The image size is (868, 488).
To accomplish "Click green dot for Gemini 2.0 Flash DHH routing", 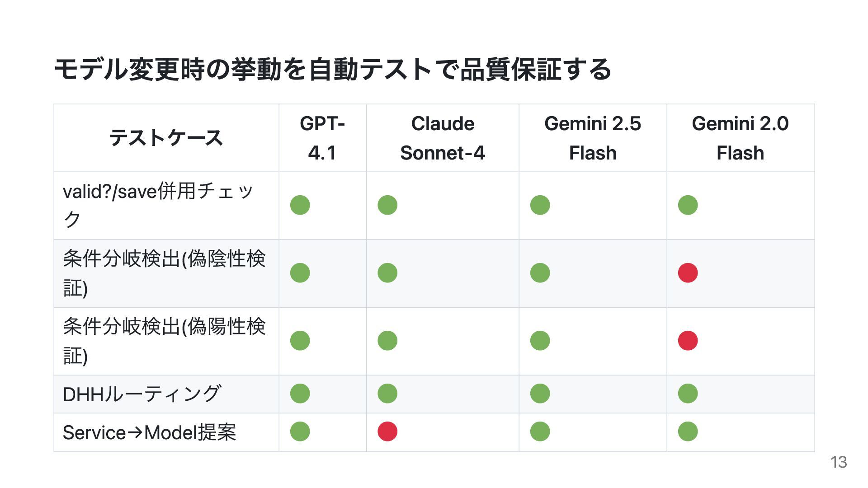I will [688, 394].
